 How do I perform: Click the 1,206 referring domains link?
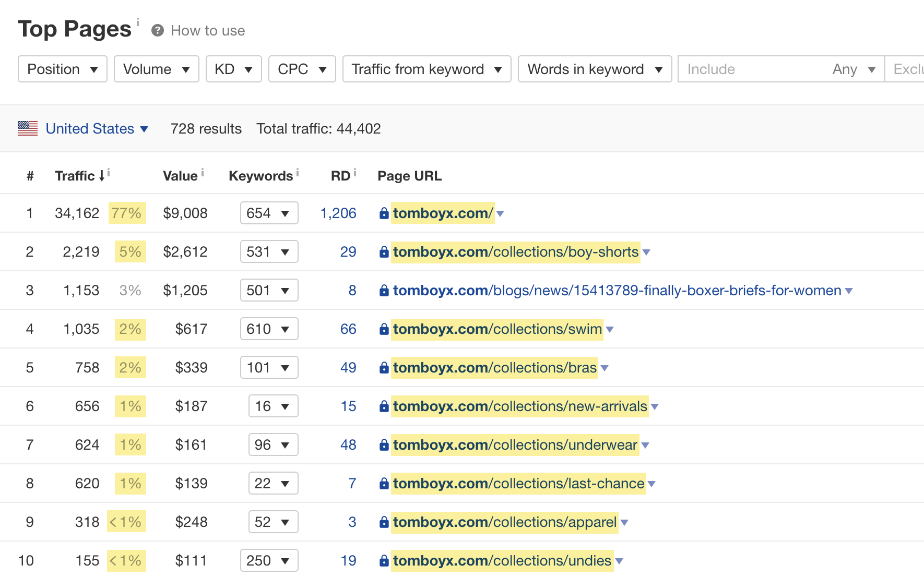338,213
